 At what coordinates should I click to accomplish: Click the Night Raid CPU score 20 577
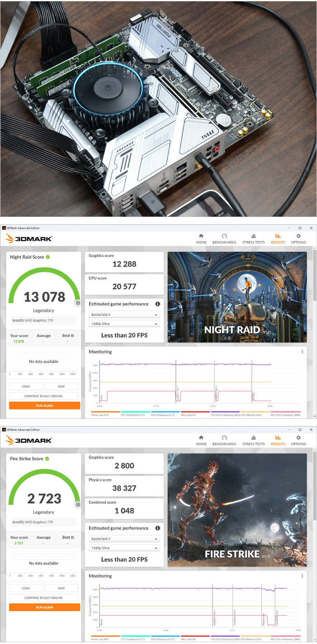(x=124, y=286)
